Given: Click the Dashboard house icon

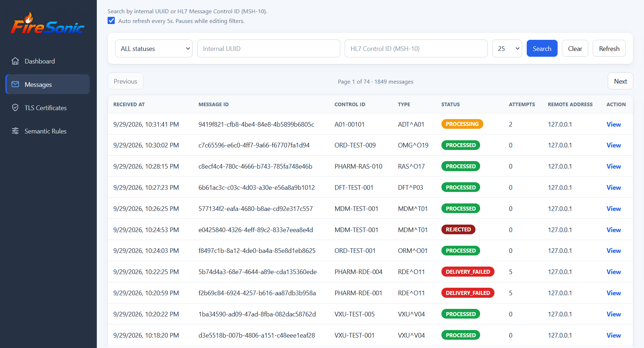Looking at the screenshot, I should (x=15, y=61).
